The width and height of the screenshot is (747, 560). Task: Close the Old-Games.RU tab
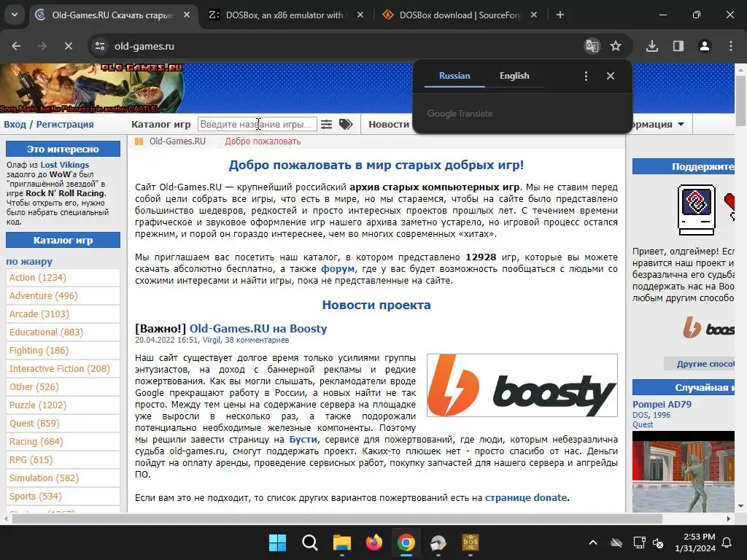pos(187,15)
